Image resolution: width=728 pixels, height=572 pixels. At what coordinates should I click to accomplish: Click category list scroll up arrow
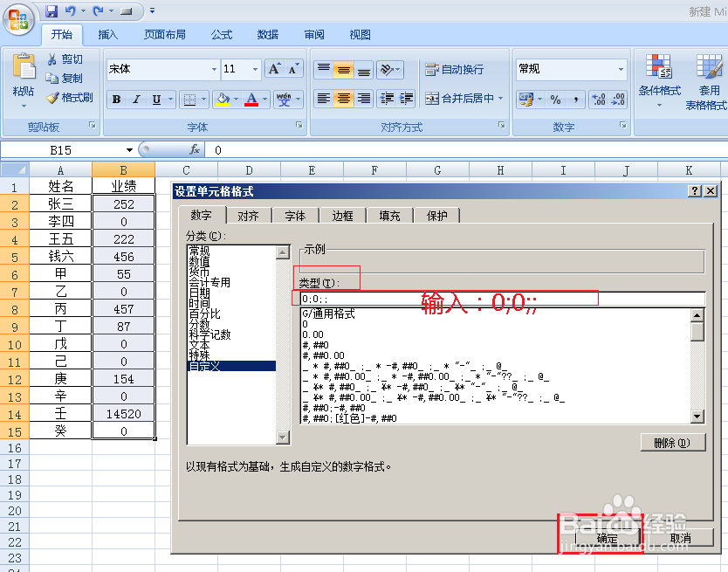tap(283, 252)
